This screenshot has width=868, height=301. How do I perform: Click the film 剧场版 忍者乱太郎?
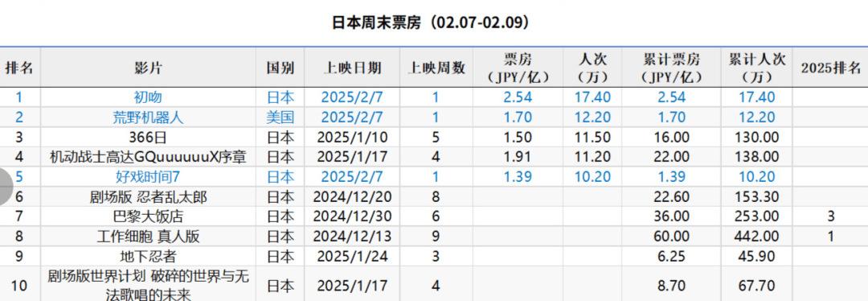[x=148, y=197]
